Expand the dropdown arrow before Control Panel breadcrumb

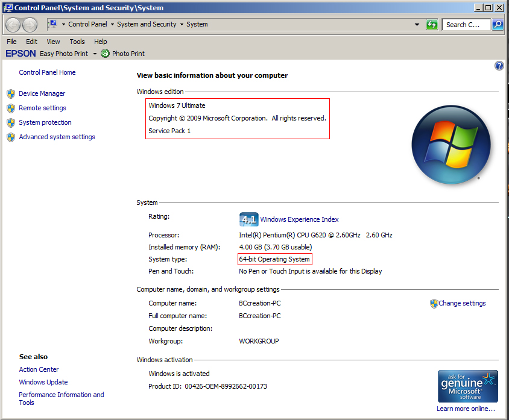point(64,24)
